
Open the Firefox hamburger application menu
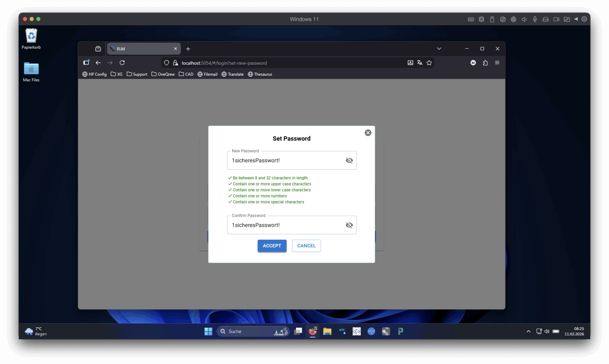[497, 63]
